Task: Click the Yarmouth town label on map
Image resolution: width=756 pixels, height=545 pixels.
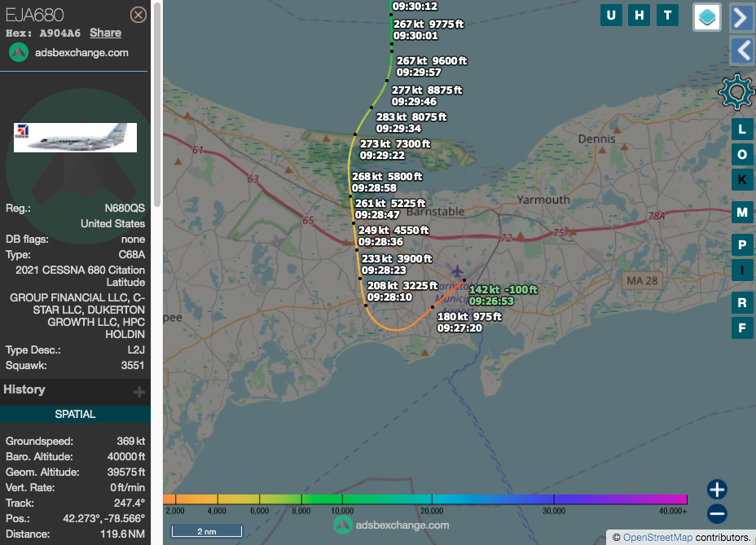Action: (x=543, y=200)
